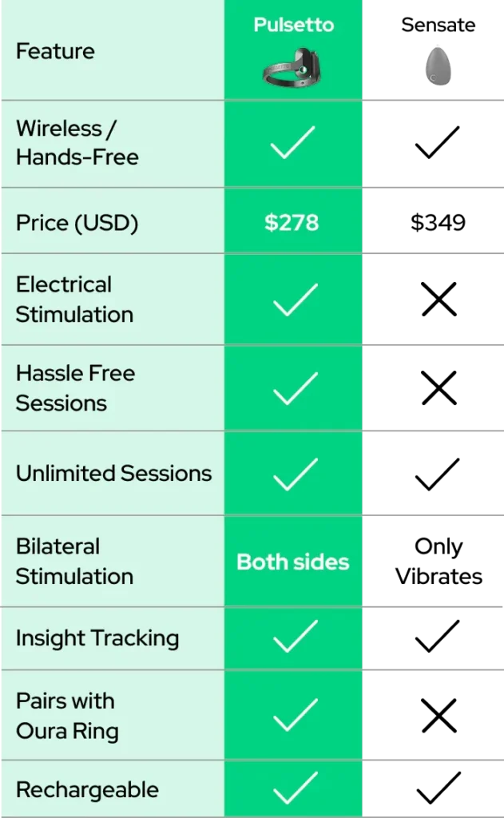This screenshot has height=818, width=504.
Task: Click the Hassle Free Sessions checkmark
Action: (293, 388)
